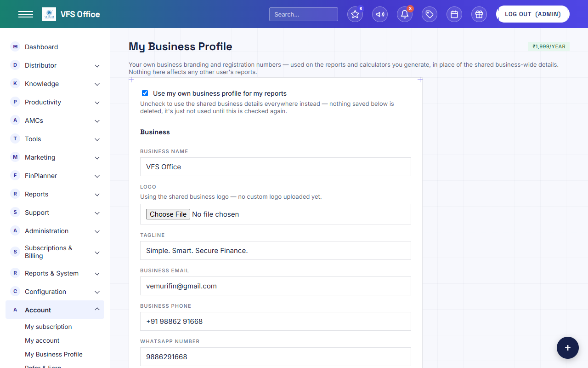Expand the Productivity menu chevron
The height and width of the screenshot is (368, 588).
tap(97, 103)
